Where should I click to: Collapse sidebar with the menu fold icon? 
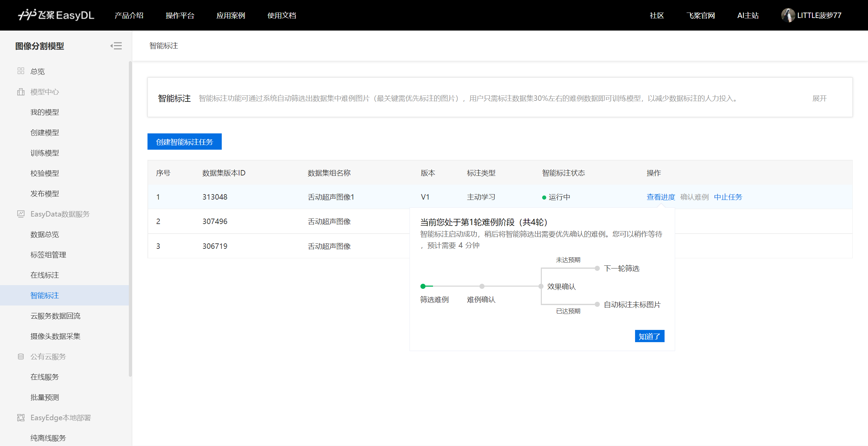pos(116,46)
